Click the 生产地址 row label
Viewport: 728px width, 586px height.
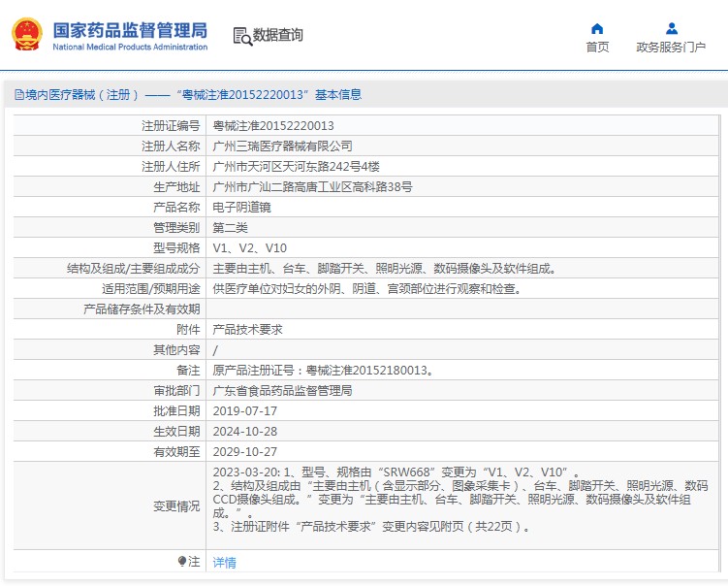click(176, 187)
